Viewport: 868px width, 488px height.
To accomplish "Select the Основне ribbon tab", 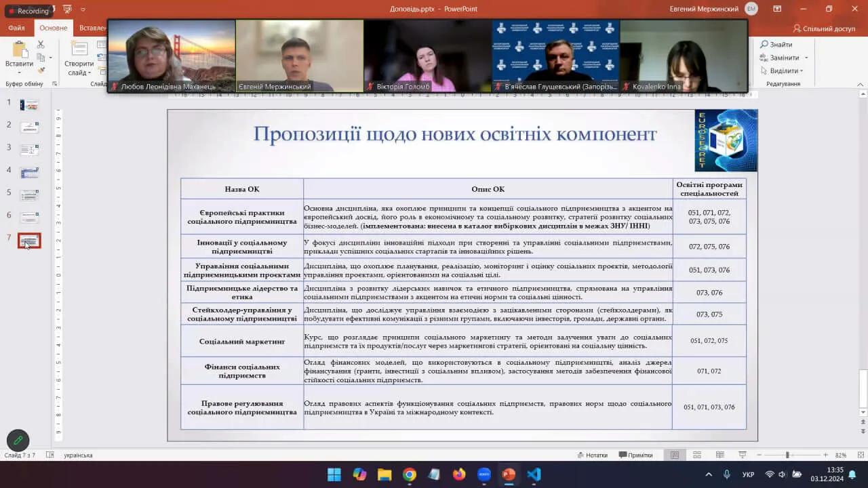I will pyautogui.click(x=53, y=28).
